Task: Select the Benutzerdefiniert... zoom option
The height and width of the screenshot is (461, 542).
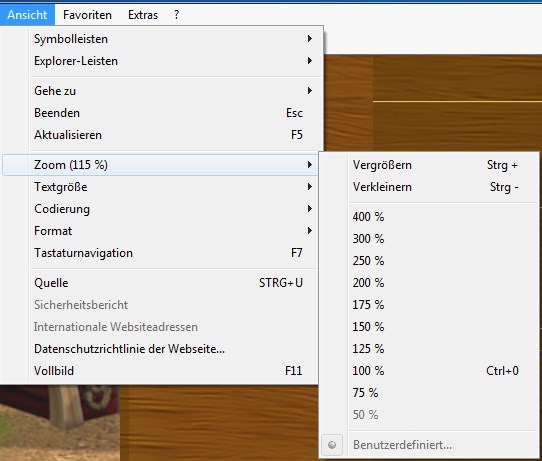Action: (x=429, y=445)
